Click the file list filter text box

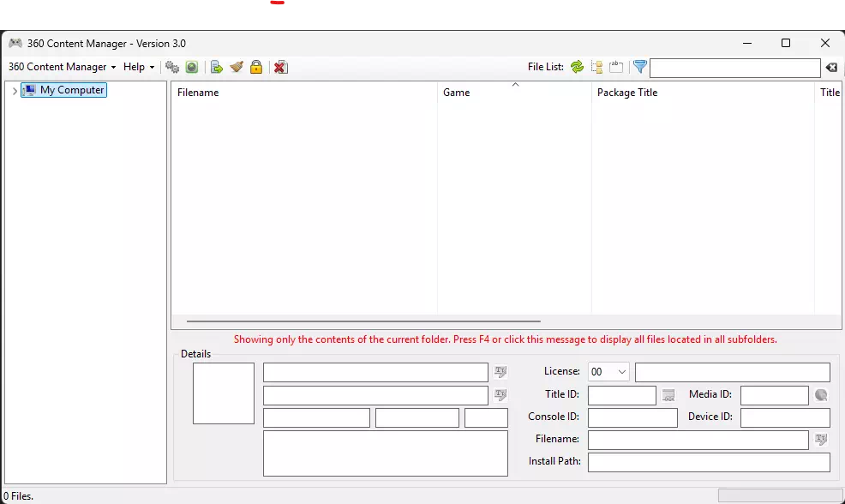click(x=735, y=68)
